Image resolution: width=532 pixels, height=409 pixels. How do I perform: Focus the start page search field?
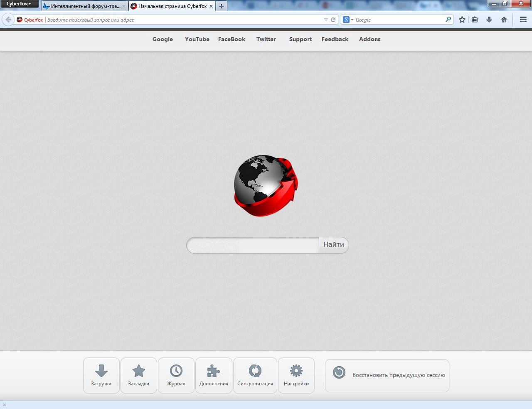tap(253, 245)
